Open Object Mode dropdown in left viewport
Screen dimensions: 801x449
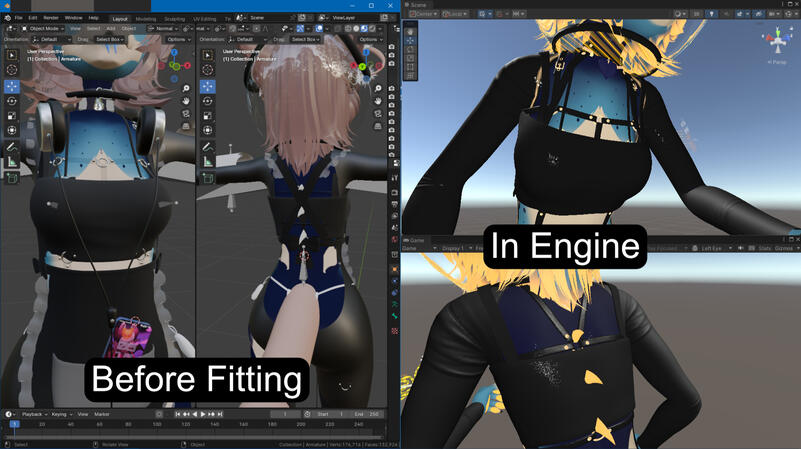click(x=42, y=29)
